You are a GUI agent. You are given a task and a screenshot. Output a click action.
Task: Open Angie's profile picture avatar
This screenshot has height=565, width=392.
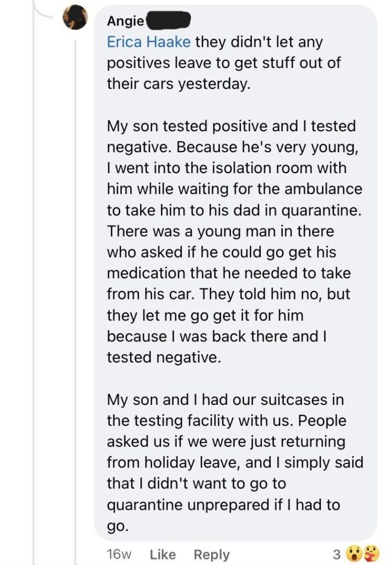point(75,17)
